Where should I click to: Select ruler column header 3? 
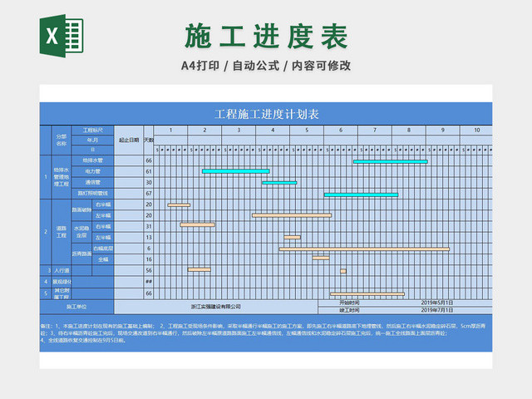239,131
